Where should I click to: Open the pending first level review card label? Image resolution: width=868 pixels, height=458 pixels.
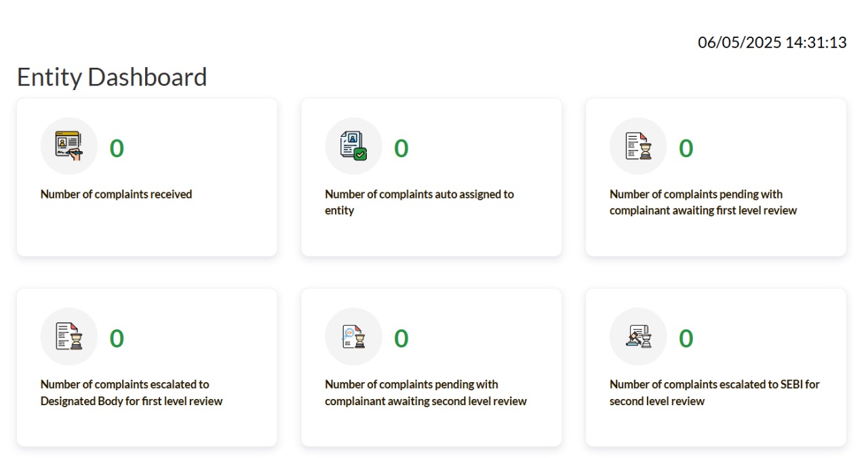pyautogui.click(x=703, y=203)
